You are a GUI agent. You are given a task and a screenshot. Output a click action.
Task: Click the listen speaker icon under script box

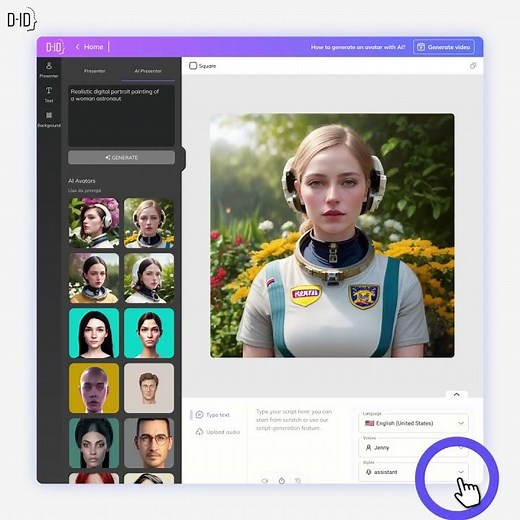(x=265, y=481)
